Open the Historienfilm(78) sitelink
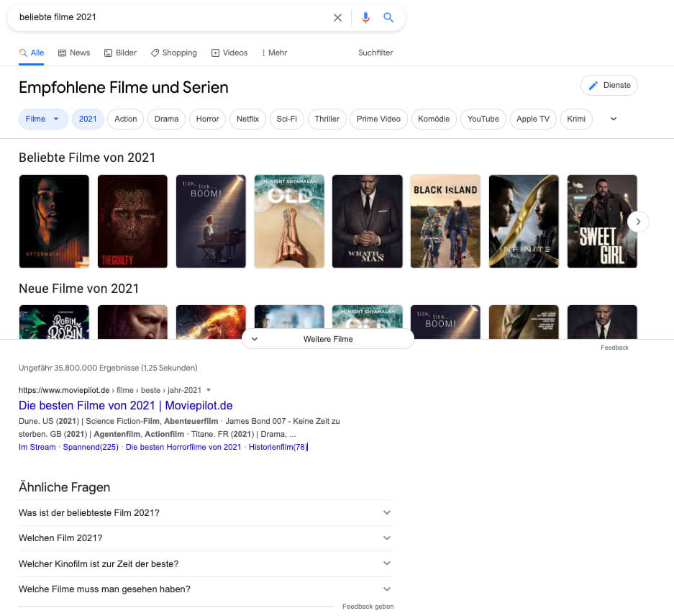Viewport: 674px width, 616px height. pos(278,447)
